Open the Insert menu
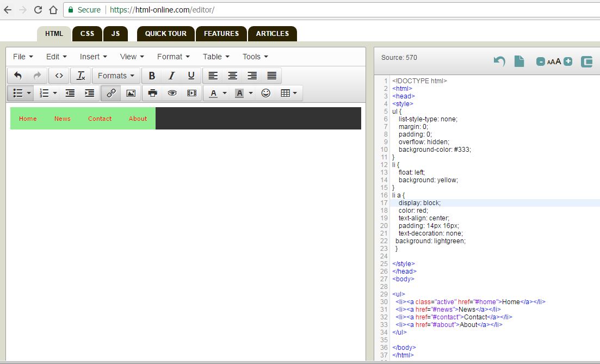 tap(93, 57)
